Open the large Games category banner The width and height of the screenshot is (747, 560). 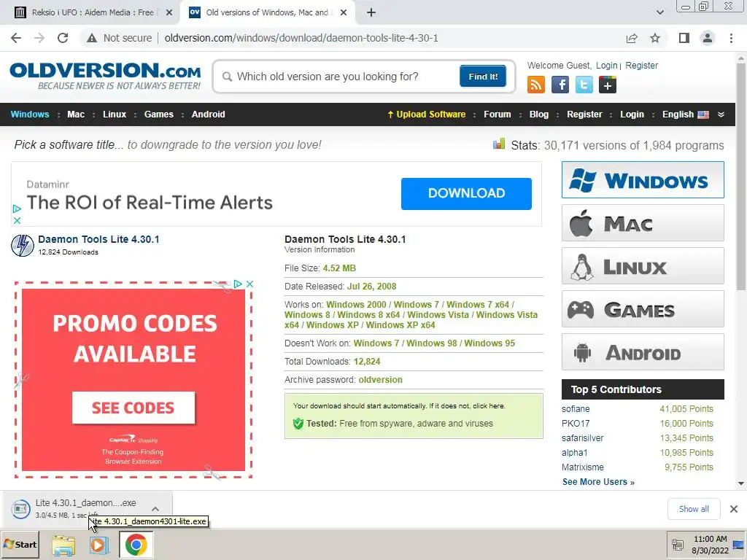point(643,309)
